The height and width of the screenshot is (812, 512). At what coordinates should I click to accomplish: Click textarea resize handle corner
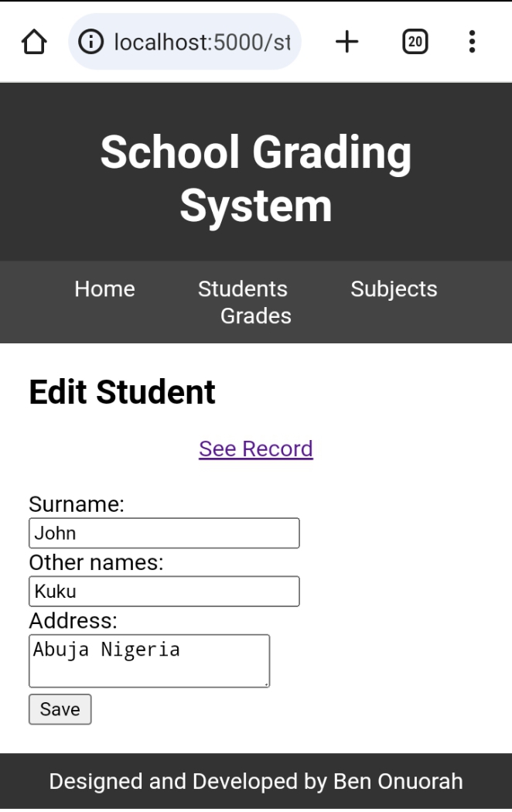coord(266,684)
